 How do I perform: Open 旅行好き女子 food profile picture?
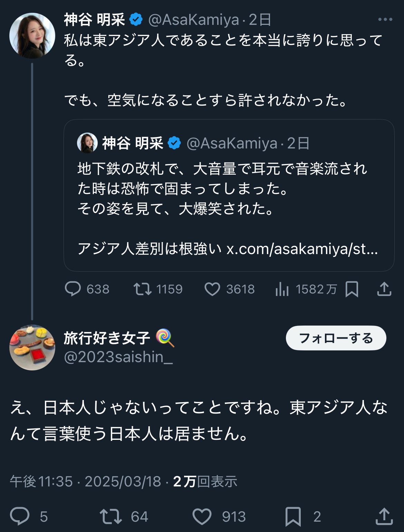coord(32,347)
